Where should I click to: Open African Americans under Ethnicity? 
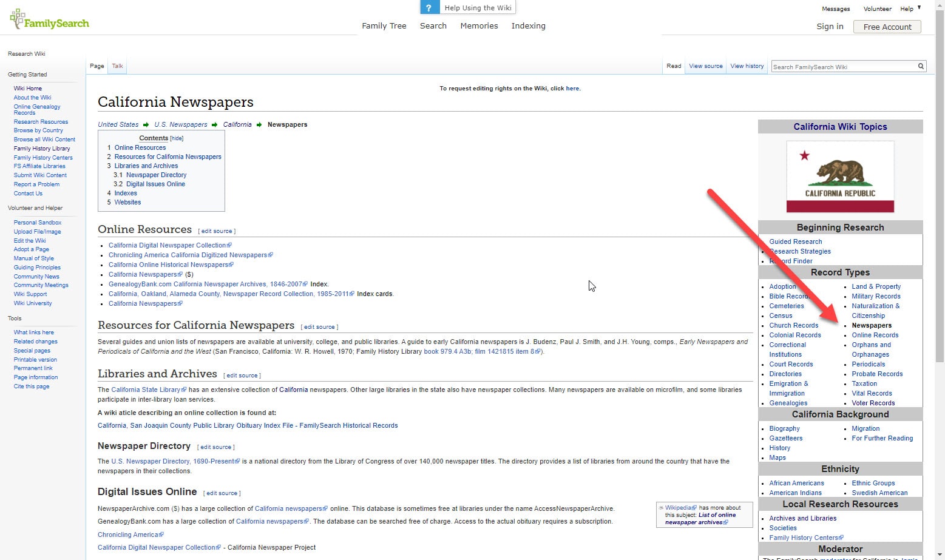[x=796, y=483]
